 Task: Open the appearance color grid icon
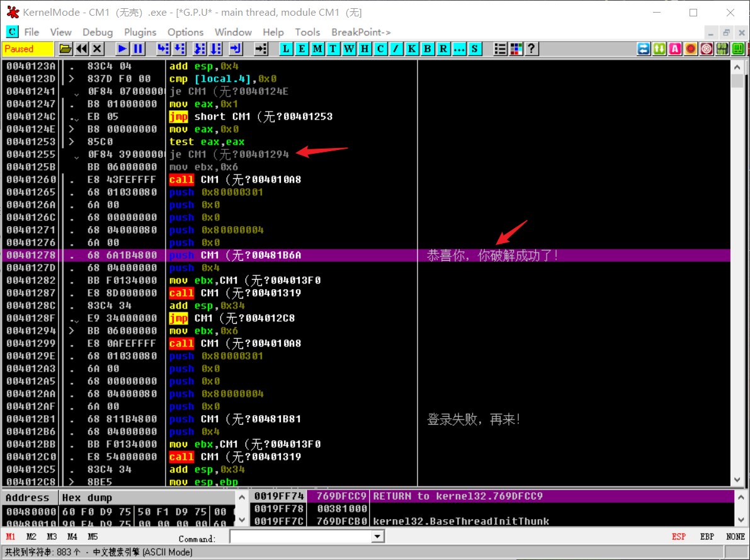[516, 49]
